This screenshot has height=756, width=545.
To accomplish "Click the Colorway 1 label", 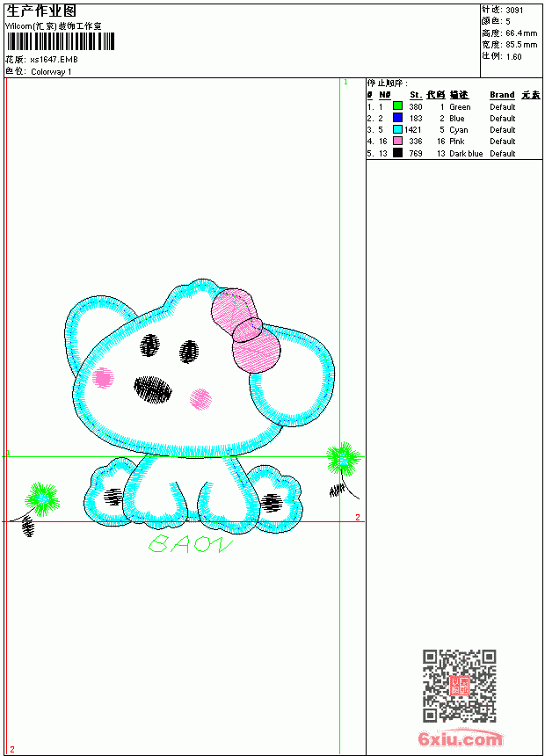I will [51, 72].
